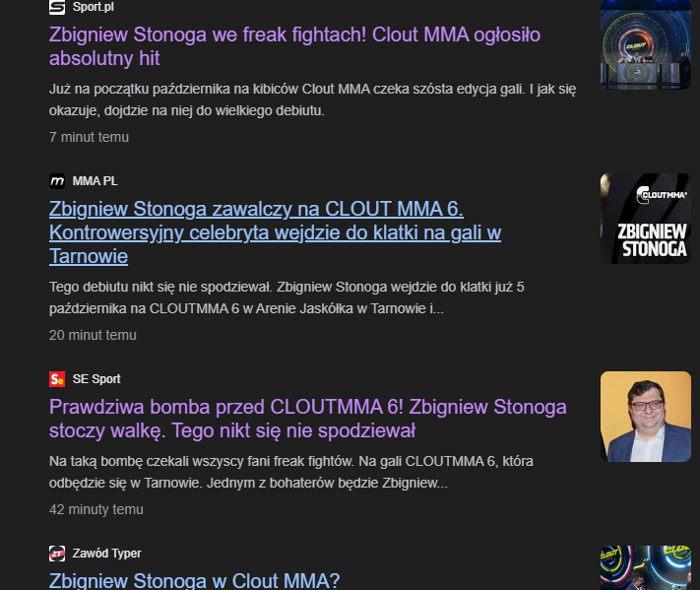Click the 'ZBIGNIEW STONOGA' CloutMMA poster thumbnail
The image size is (700, 590).
pyautogui.click(x=646, y=219)
